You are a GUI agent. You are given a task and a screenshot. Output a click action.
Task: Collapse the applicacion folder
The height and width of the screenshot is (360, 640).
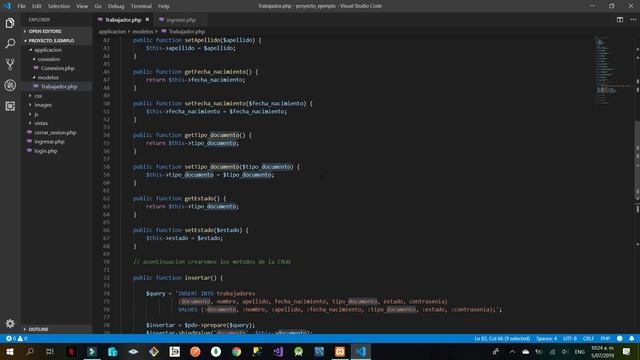pos(56,50)
